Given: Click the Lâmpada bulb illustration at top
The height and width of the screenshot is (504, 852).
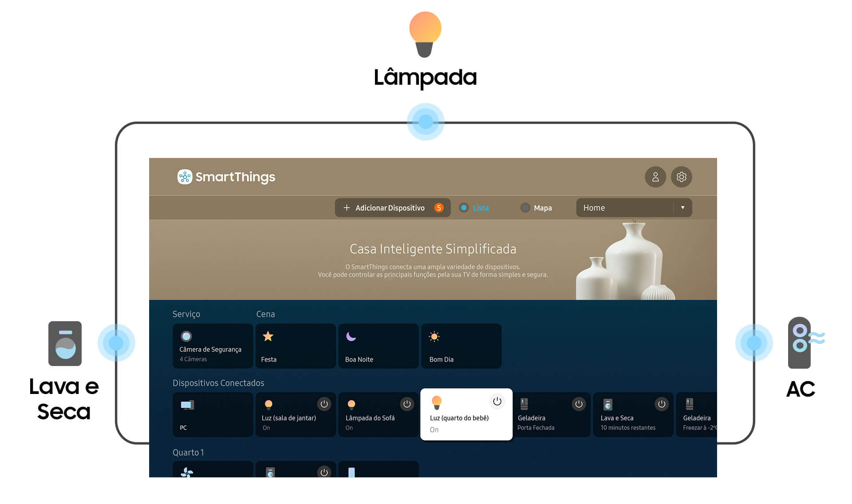Looking at the screenshot, I should pyautogui.click(x=425, y=35).
